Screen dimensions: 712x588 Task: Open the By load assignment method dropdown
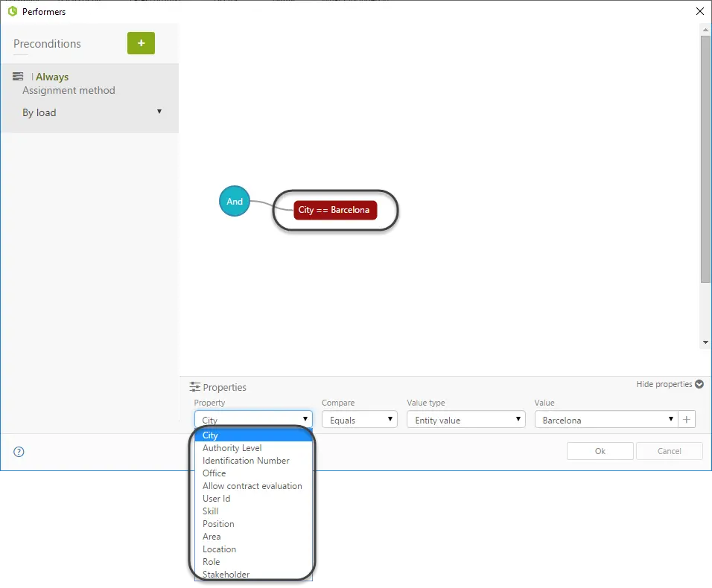pyautogui.click(x=92, y=112)
